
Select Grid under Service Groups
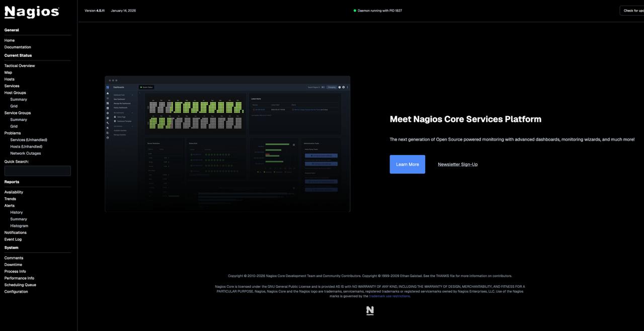point(14,126)
